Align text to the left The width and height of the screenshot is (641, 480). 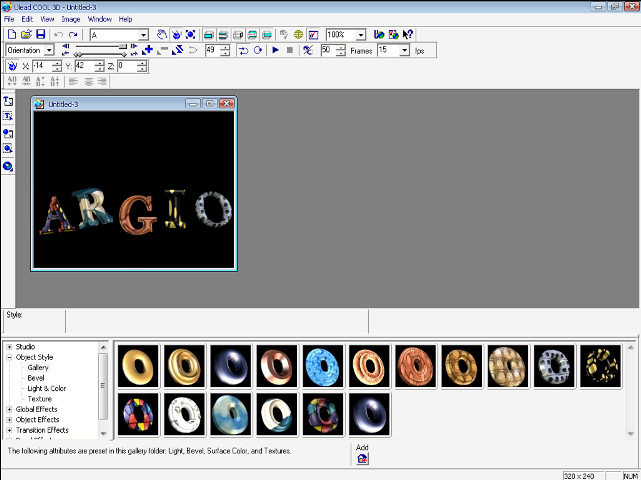coord(73,81)
